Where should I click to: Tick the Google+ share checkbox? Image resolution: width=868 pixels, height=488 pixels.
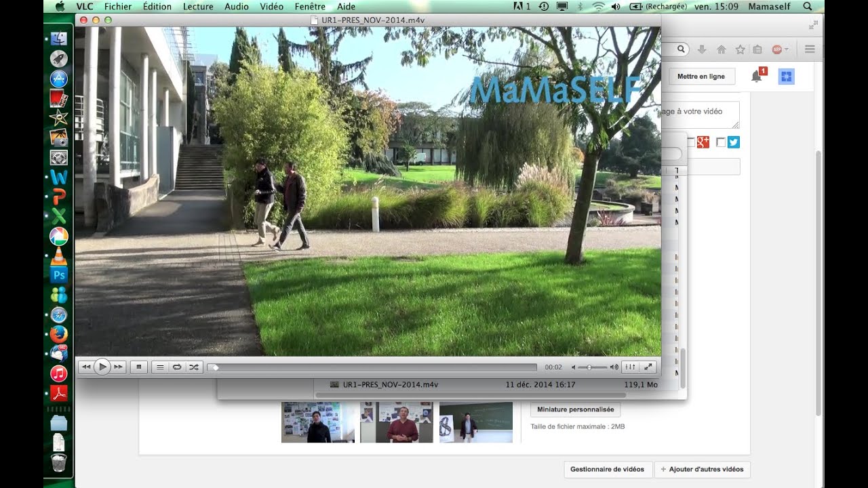691,142
